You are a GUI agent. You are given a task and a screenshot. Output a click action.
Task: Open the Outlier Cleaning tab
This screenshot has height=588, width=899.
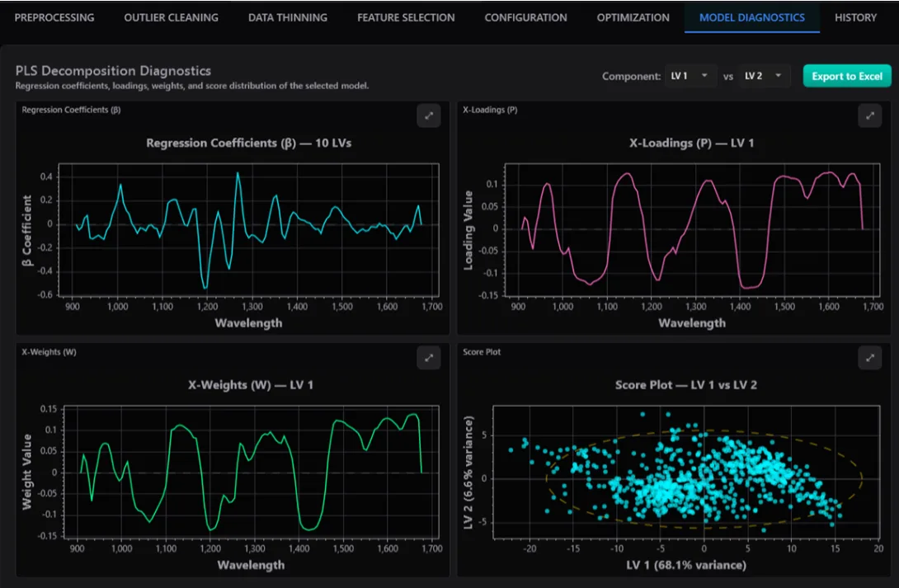tap(171, 18)
